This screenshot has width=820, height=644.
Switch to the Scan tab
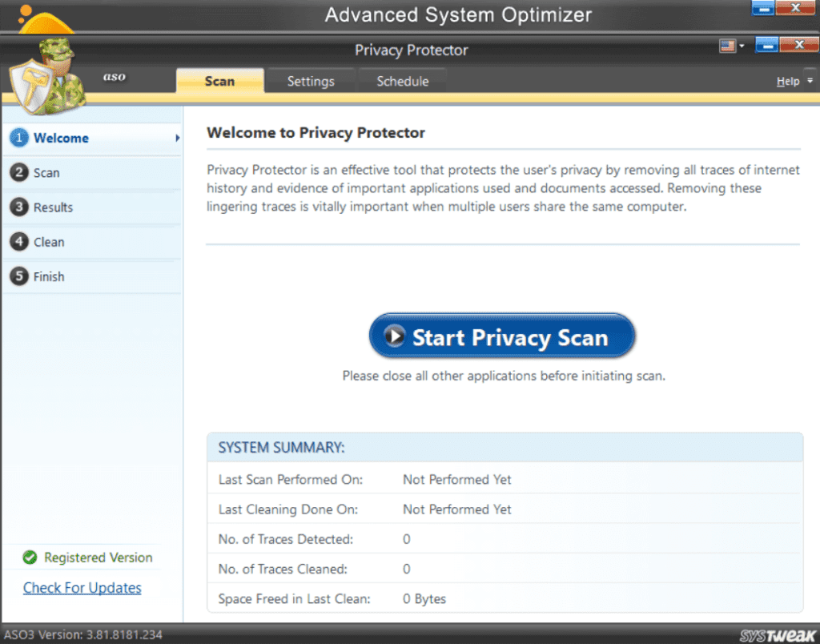pyautogui.click(x=219, y=81)
